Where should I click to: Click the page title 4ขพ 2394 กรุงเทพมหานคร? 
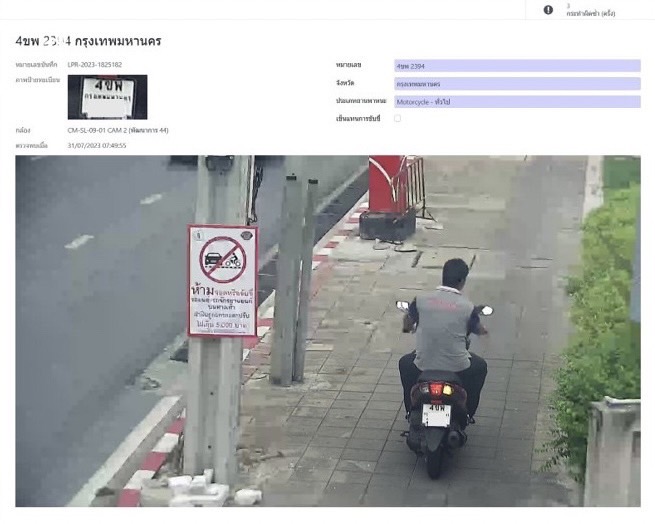(x=88, y=41)
